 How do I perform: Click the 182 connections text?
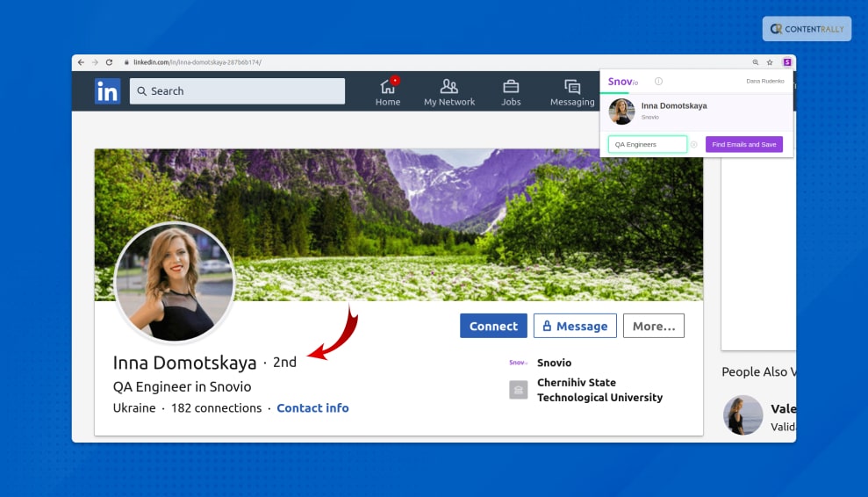click(216, 407)
